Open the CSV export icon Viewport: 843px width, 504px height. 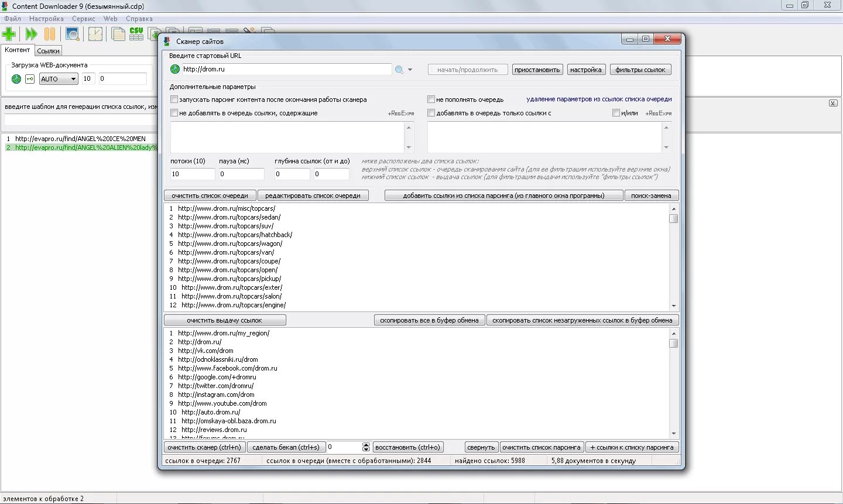click(x=136, y=34)
